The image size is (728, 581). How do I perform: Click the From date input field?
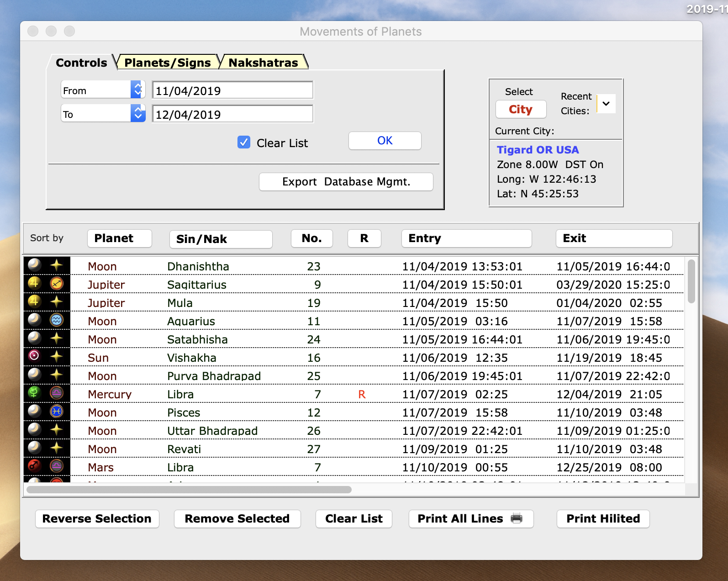(232, 90)
